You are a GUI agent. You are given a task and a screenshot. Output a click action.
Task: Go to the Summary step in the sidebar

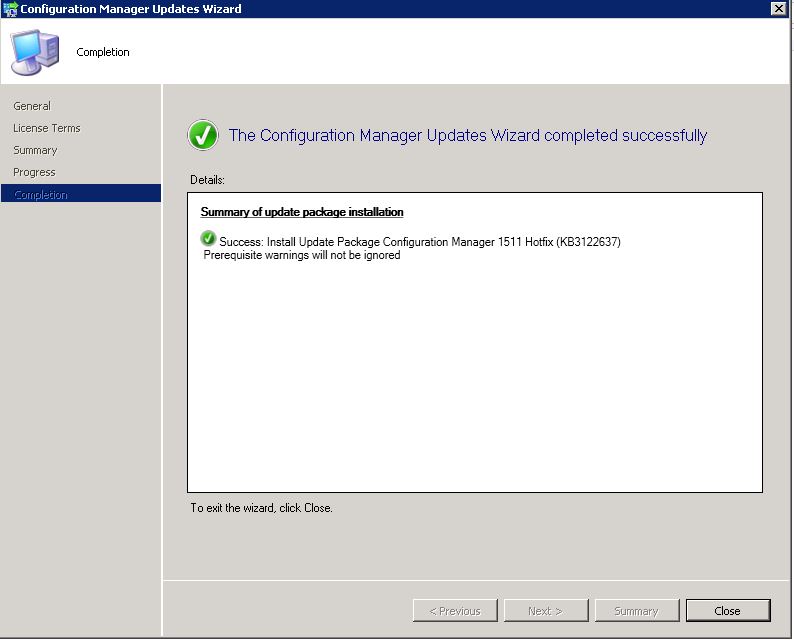click(35, 150)
